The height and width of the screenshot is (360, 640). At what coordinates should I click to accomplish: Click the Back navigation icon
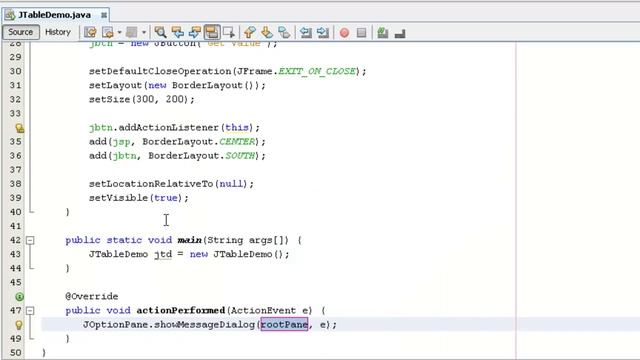(108, 32)
